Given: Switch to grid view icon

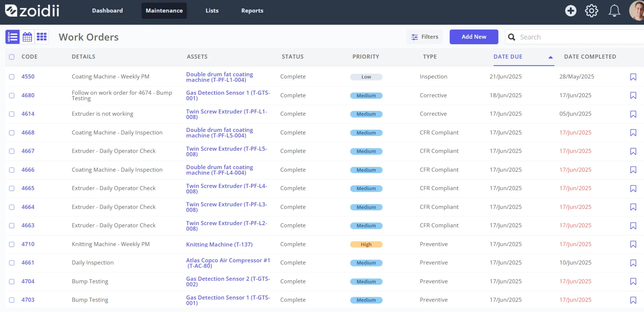Looking at the screenshot, I should 42,37.
